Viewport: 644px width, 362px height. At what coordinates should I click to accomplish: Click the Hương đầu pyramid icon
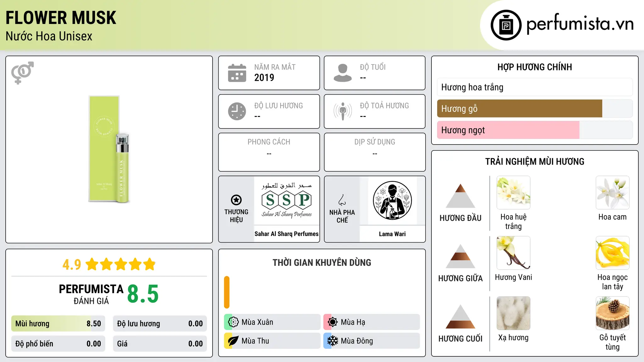pyautogui.click(x=460, y=196)
